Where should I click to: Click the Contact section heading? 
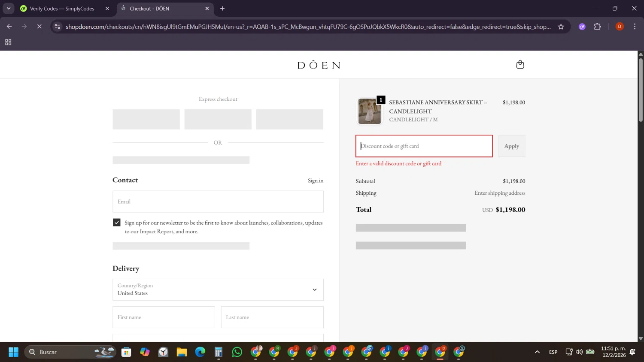125,180
